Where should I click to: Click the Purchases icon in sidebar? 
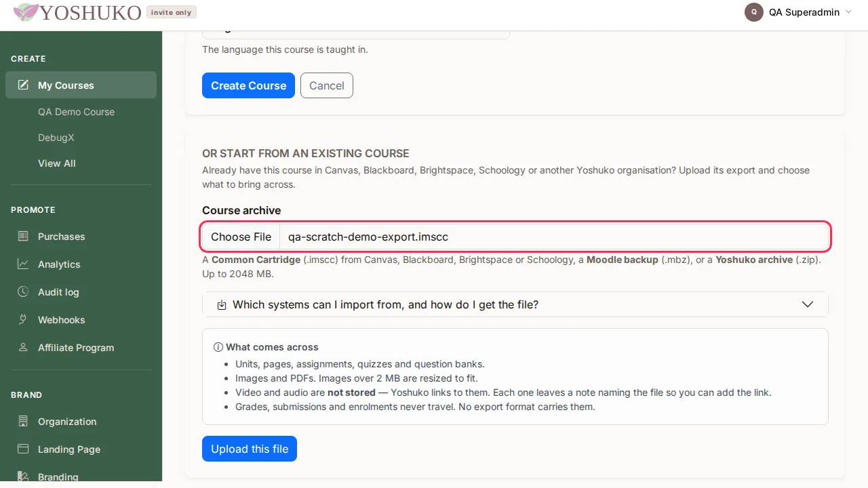pos(23,236)
